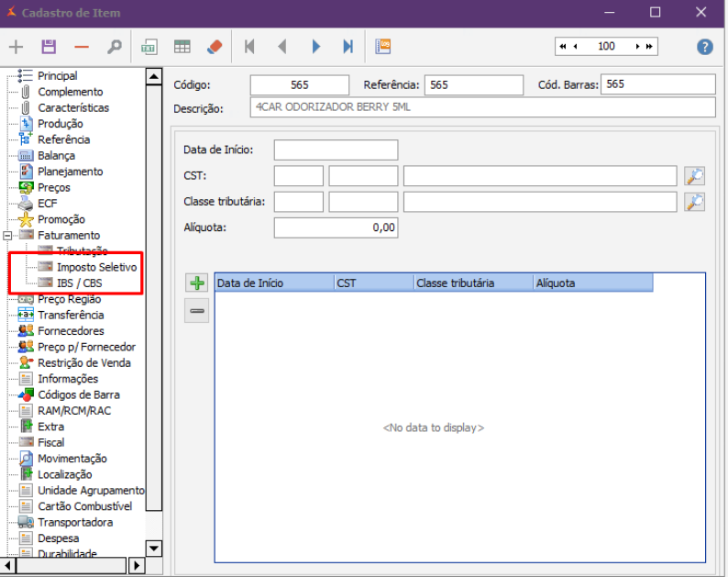Open Códigos de Barra

79,394
